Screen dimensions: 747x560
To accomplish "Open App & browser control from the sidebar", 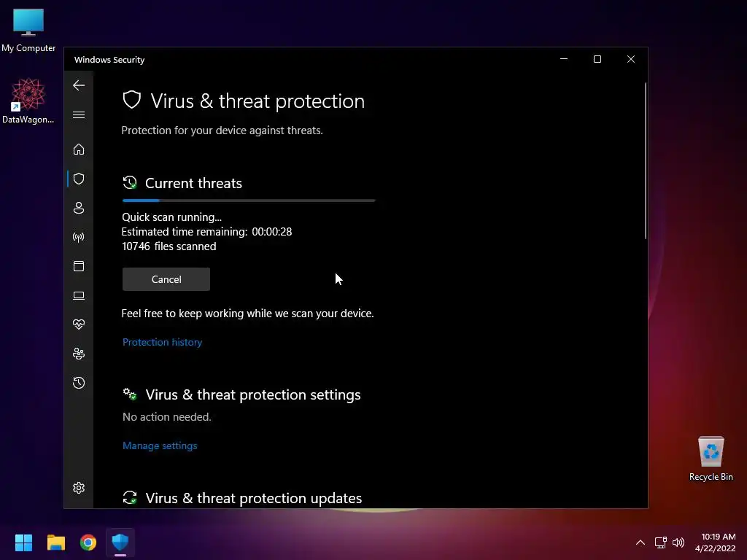I will [x=79, y=266].
